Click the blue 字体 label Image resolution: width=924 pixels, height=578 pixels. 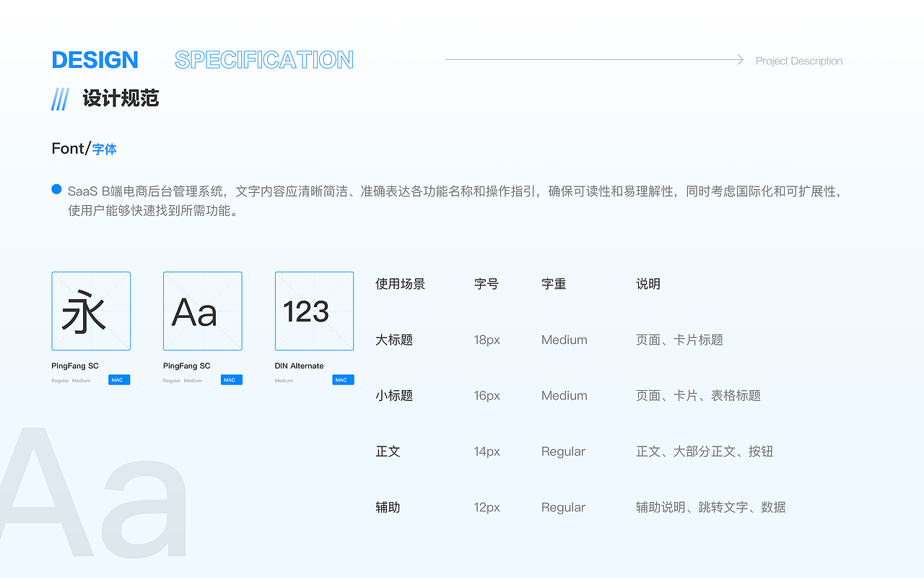point(105,150)
